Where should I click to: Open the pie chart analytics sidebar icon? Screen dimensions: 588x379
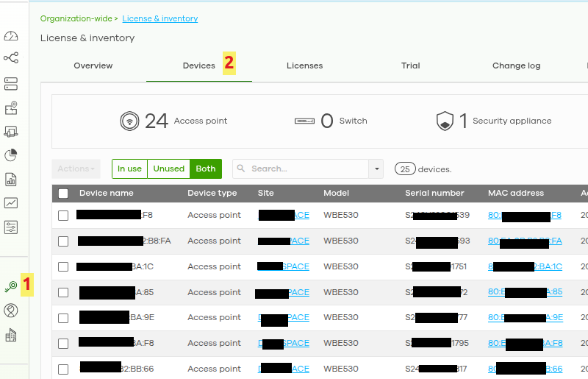click(11, 155)
